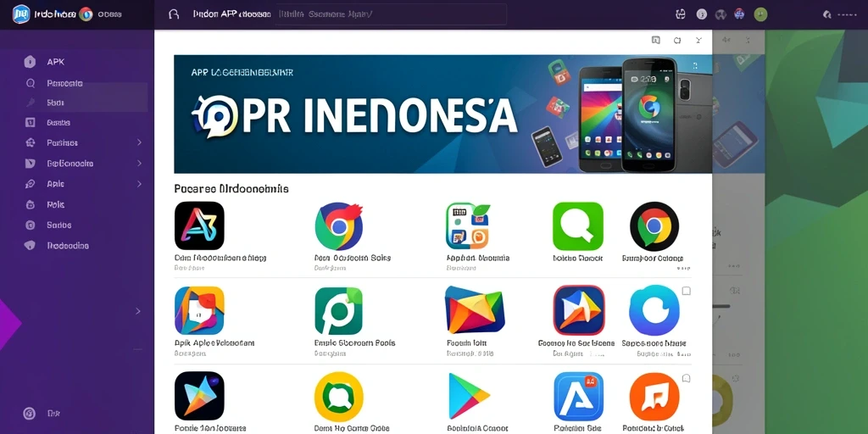The width and height of the screenshot is (868, 434).
Task: Tick the checkbox beside the blue circle tile
Action: [686, 291]
